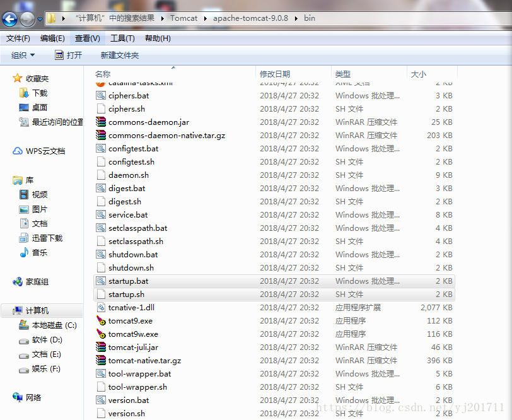Select ciphers.sh file icon
Screen dimensions: 512x420
[101, 108]
